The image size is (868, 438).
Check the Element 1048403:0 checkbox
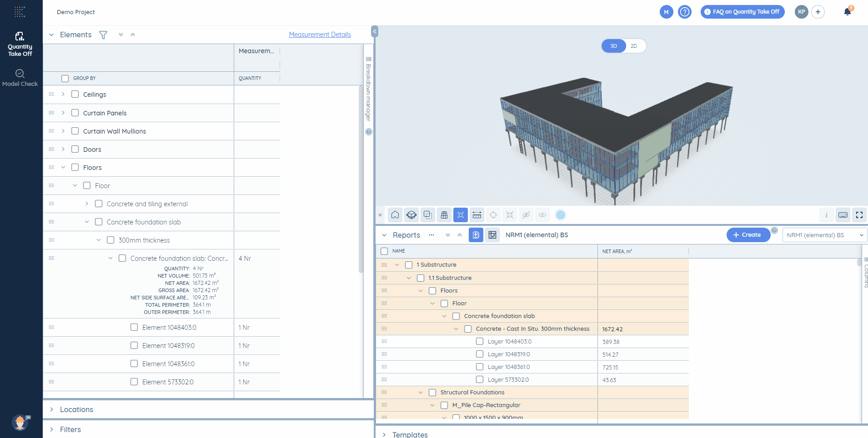tap(134, 327)
